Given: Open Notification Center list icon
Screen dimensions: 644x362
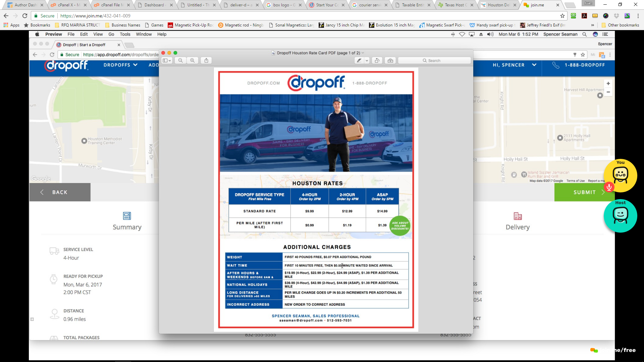Looking at the screenshot, I should 605,34.
